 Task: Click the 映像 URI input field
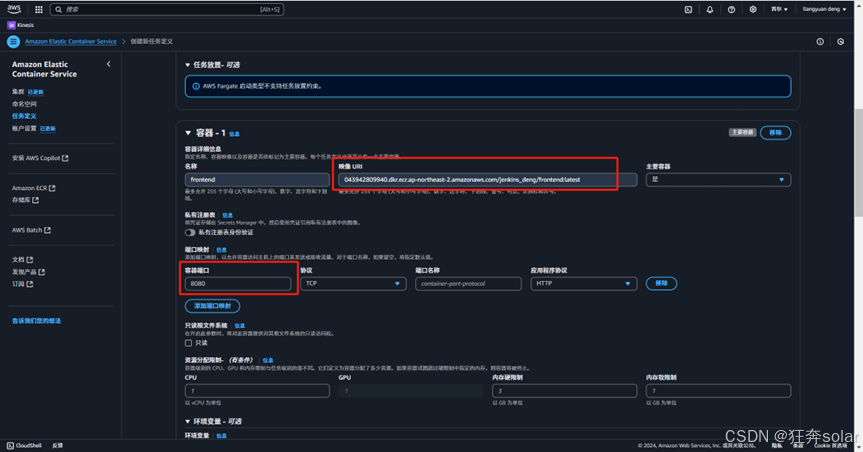tap(488, 179)
